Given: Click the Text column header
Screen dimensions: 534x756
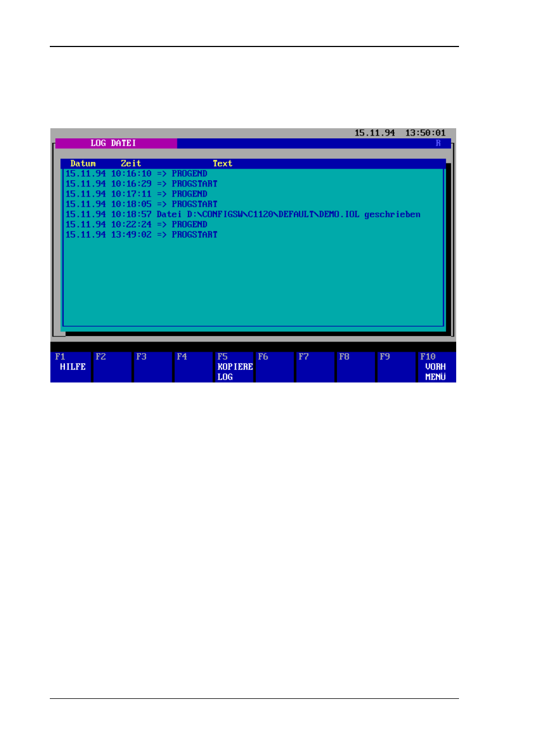Looking at the screenshot, I should (x=222, y=164).
